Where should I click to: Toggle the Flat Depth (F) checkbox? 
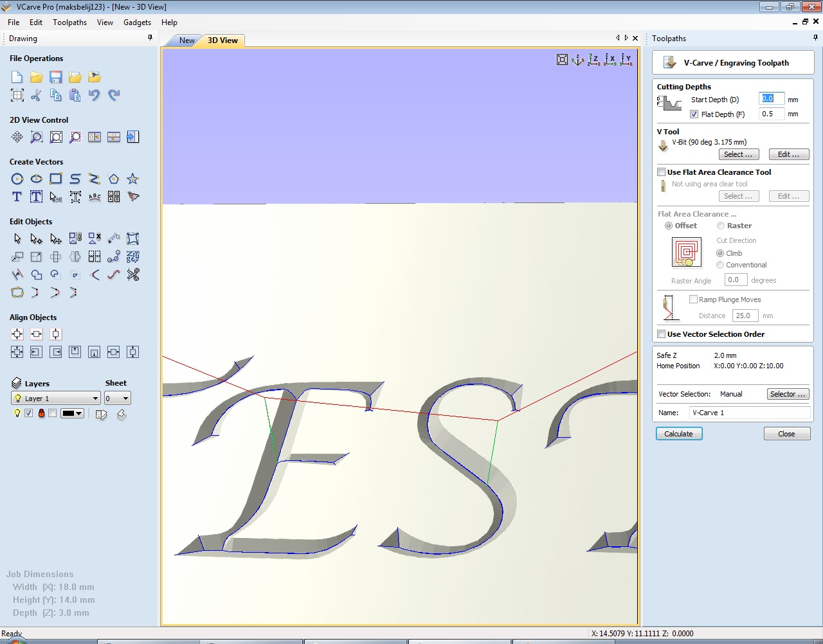pos(694,114)
